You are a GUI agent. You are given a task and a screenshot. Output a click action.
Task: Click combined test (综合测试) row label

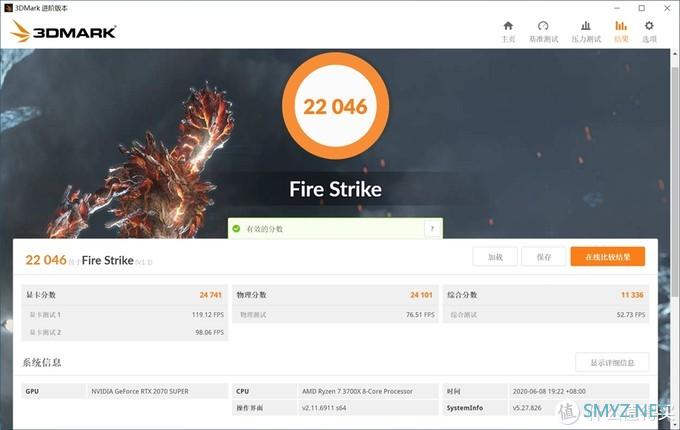click(x=464, y=315)
